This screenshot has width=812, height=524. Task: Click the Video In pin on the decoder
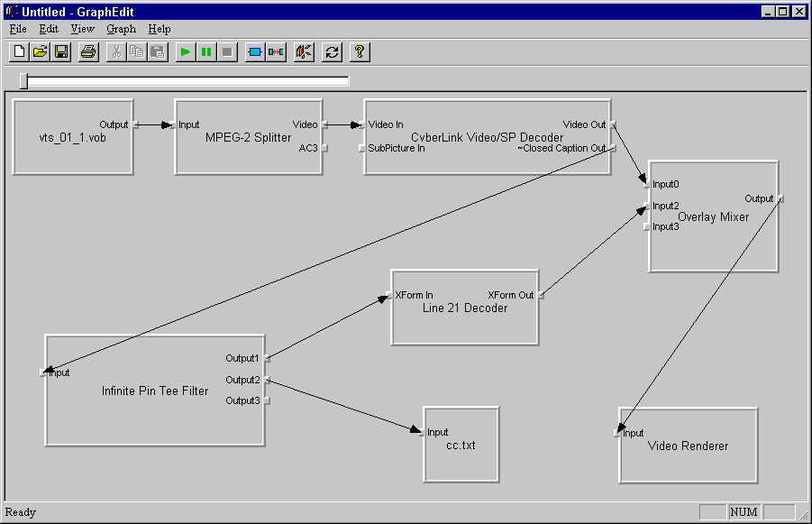[x=361, y=124]
